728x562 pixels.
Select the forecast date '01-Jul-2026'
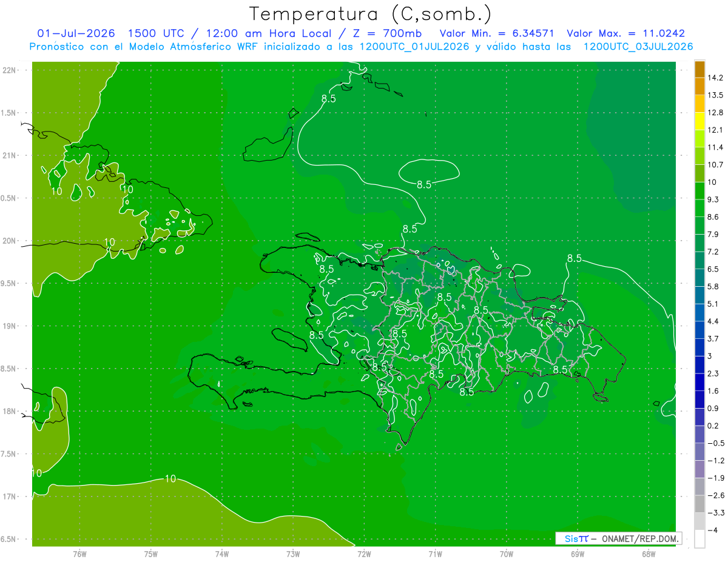(x=76, y=33)
